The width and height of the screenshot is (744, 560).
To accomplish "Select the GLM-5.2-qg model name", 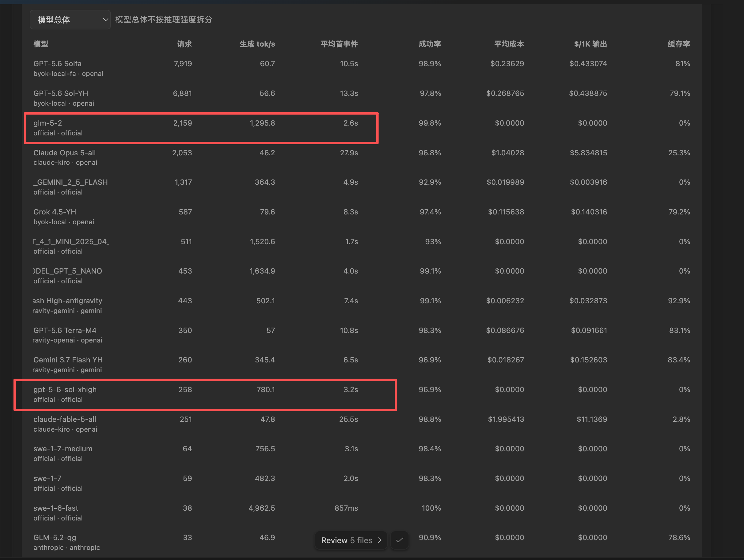I will [55, 538].
